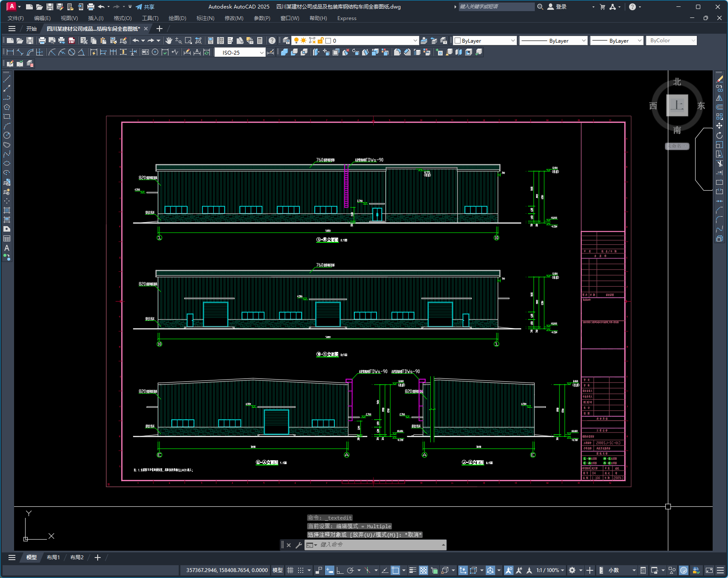Open the 标注(N) menu
Image resolution: width=728 pixels, height=578 pixels.
(x=205, y=18)
